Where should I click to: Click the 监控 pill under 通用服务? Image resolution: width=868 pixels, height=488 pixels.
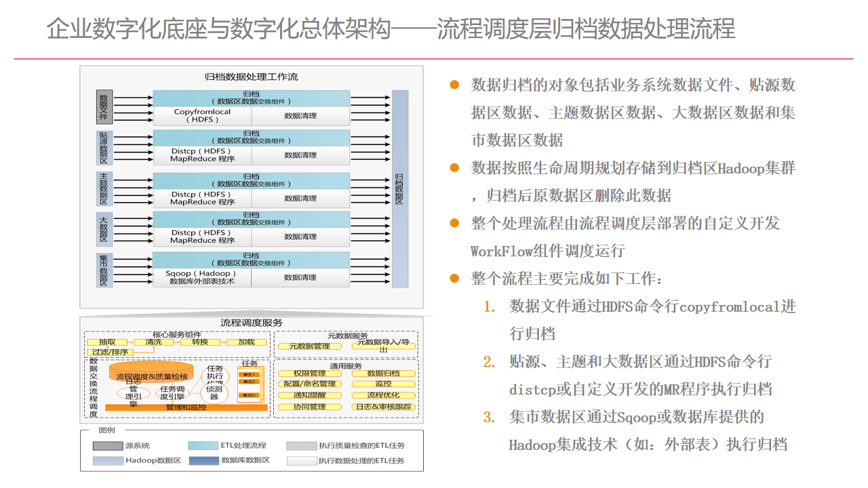[x=383, y=384]
